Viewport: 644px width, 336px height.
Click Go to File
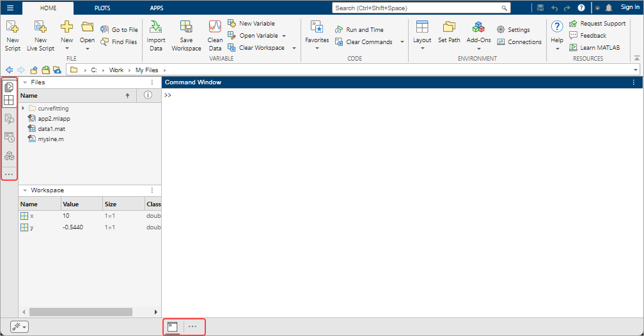tap(119, 29)
